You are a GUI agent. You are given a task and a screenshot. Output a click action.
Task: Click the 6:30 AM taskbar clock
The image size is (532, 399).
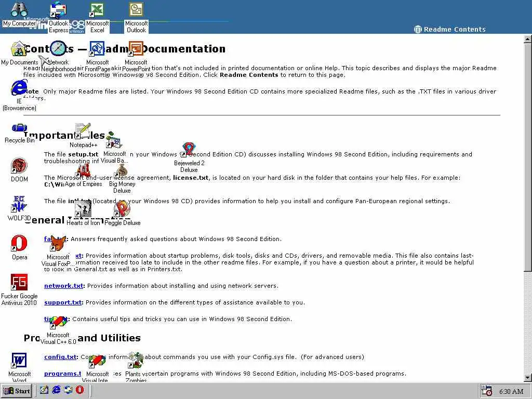(x=511, y=392)
